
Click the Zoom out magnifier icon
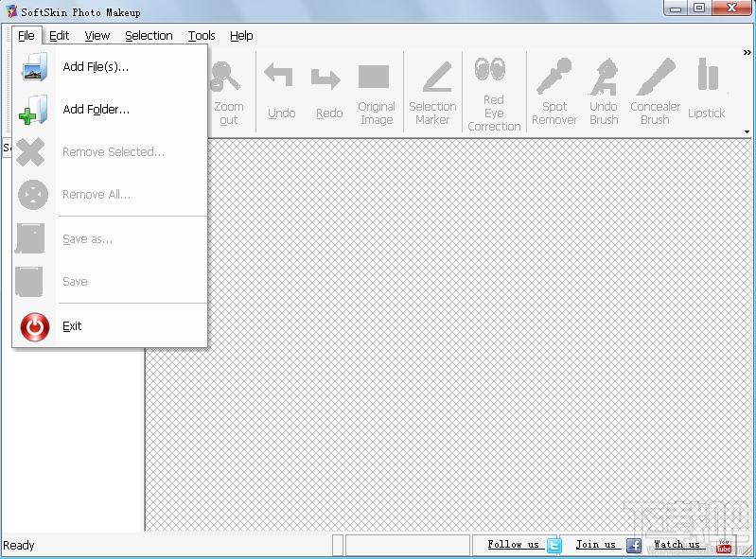224,77
